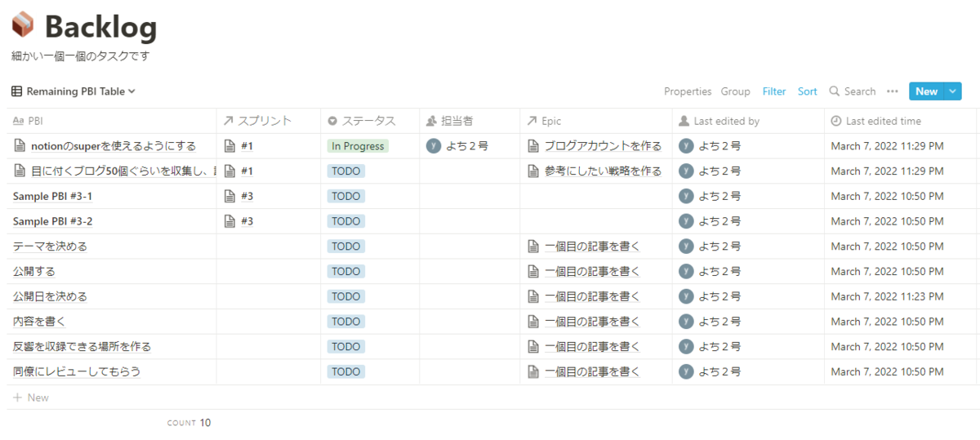This screenshot has height=440, width=980.
Task: Click the table view icon beside Remaining PBI Table
Action: point(17,91)
